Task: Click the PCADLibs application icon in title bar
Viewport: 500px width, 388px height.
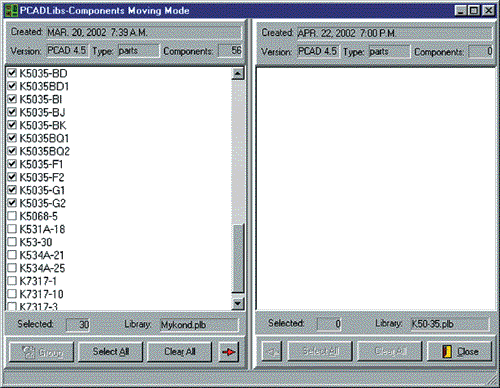Action: (11, 10)
